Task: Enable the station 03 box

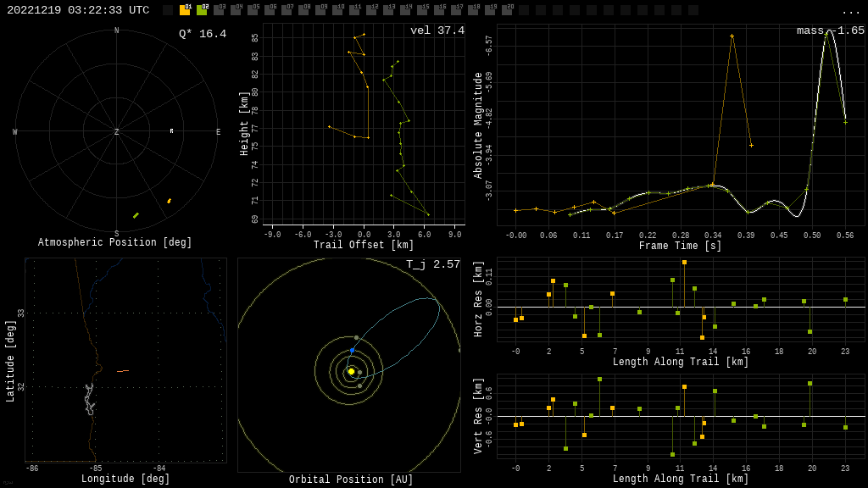Action: (219, 10)
